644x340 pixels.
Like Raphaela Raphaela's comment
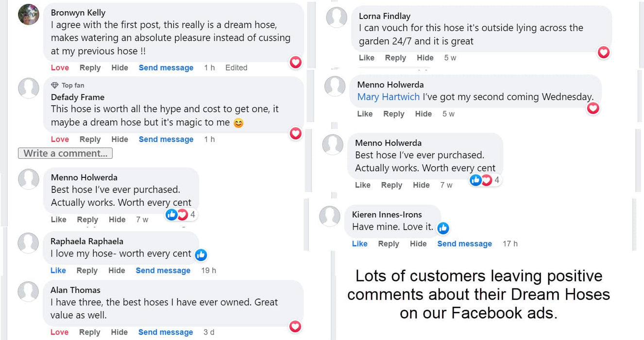(58, 271)
